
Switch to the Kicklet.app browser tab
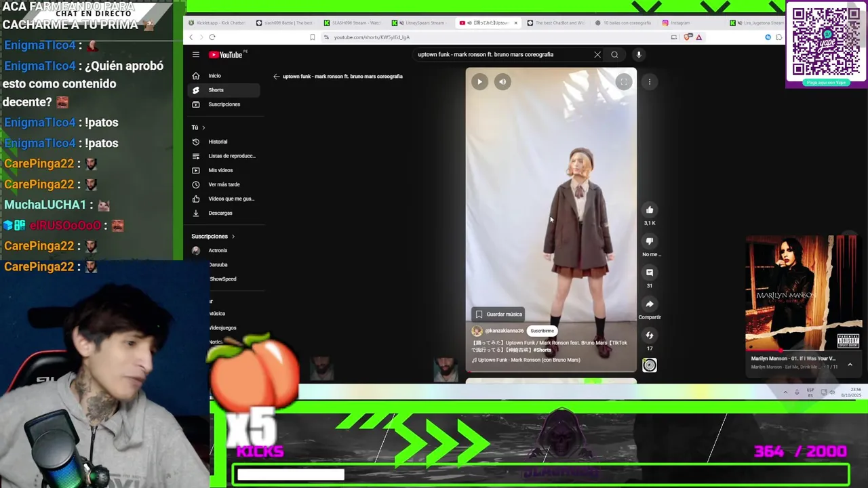click(x=217, y=23)
